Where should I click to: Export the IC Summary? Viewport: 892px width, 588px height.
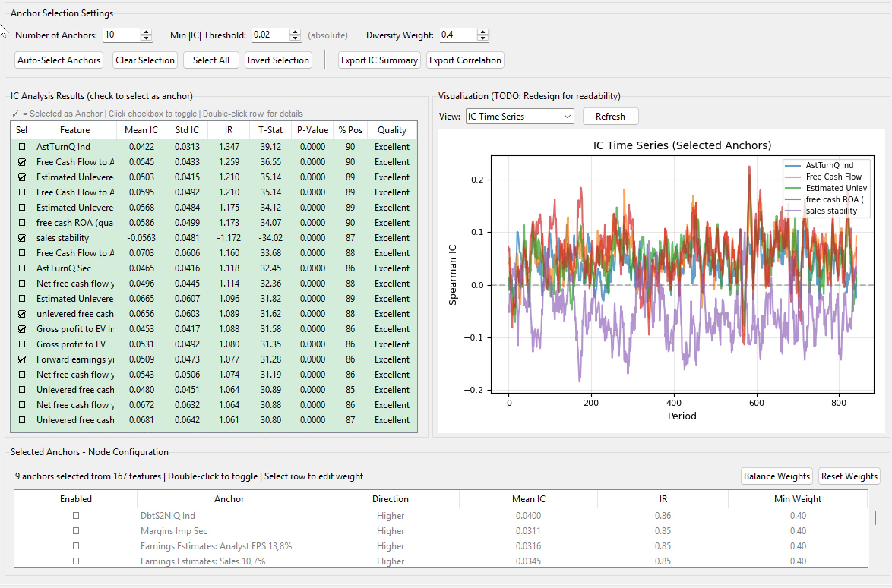click(379, 60)
